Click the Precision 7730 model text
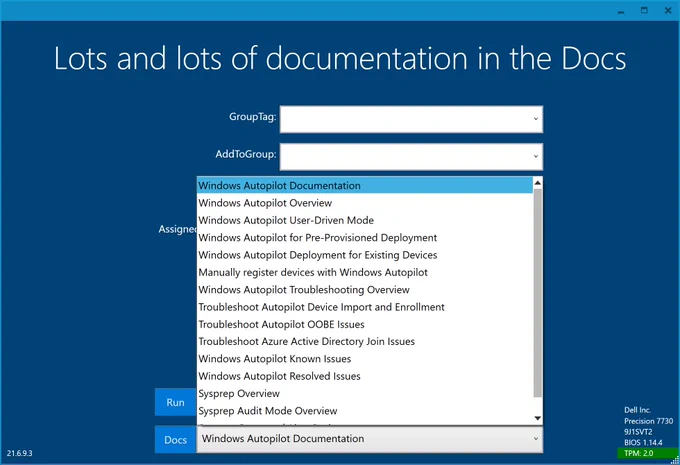The height and width of the screenshot is (465, 680). 648,421
